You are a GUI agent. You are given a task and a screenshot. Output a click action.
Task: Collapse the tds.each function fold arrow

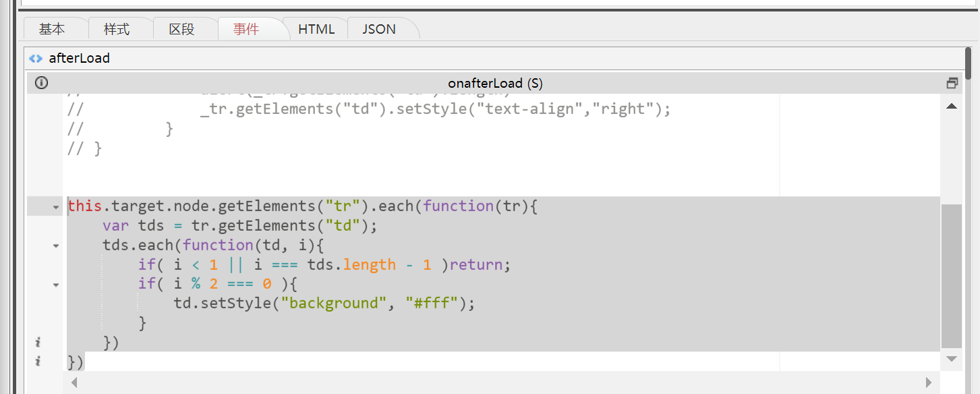tap(56, 246)
